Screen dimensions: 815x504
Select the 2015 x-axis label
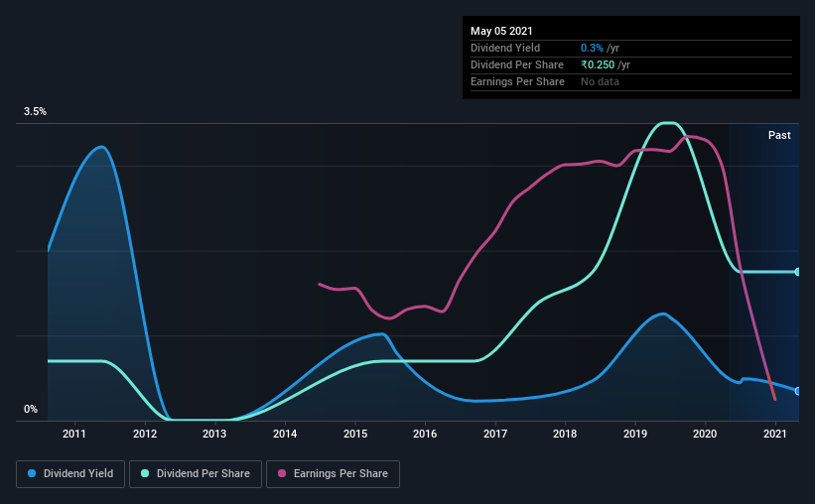pos(355,434)
